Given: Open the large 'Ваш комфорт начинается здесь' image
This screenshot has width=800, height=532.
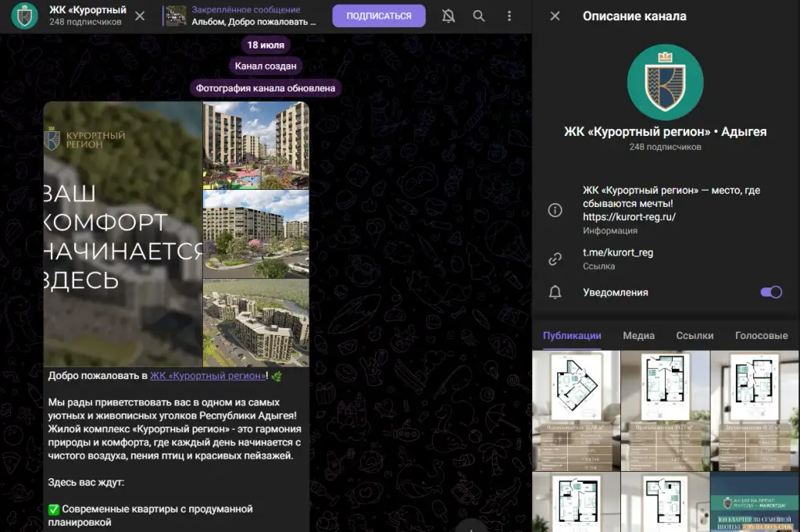Looking at the screenshot, I should click(x=123, y=234).
